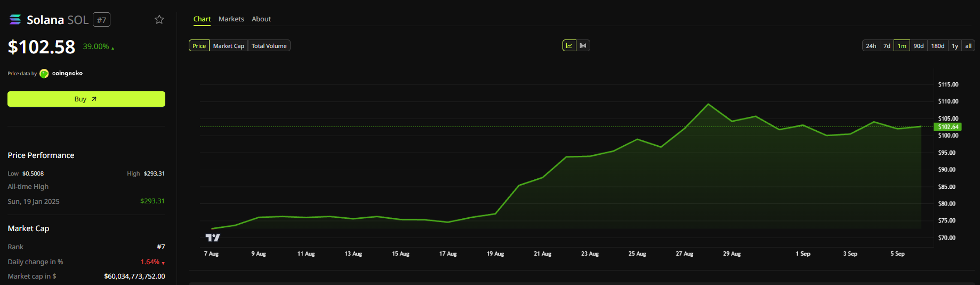Viewport: 980px width, 285px height.
Task: Click the Low $0.5008 value
Action: [33, 174]
